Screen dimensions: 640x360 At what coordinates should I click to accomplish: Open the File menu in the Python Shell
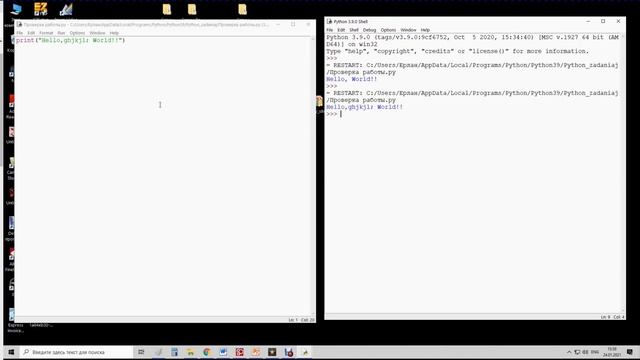tap(329, 30)
